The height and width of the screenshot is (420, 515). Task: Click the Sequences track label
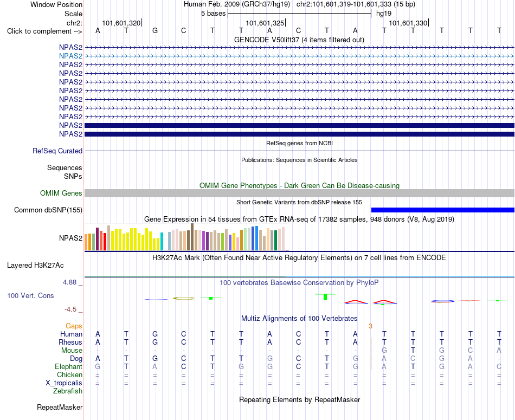[65, 168]
